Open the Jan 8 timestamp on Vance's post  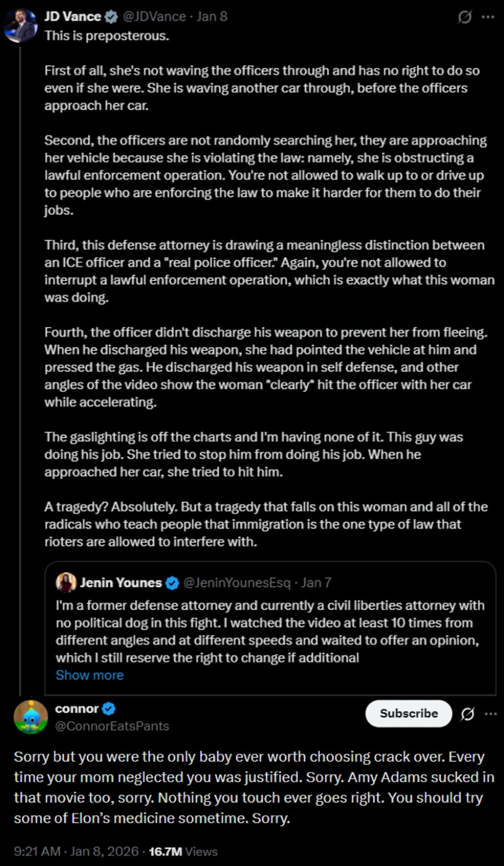click(x=212, y=17)
